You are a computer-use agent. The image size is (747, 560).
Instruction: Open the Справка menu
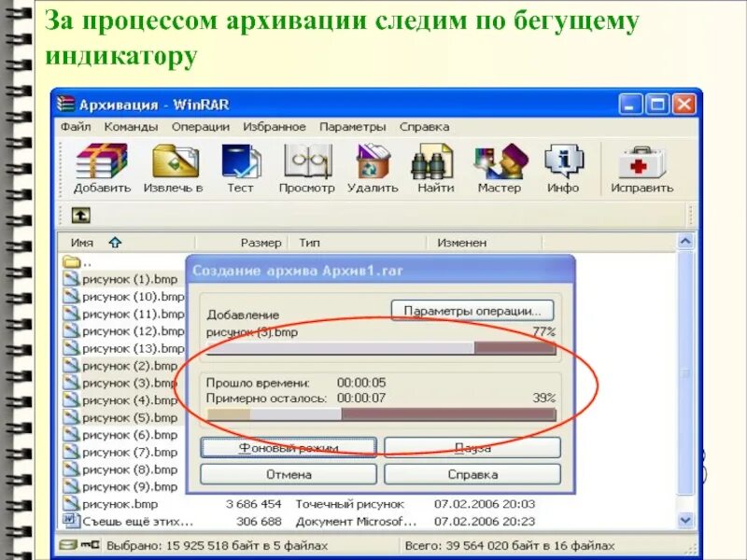click(424, 127)
